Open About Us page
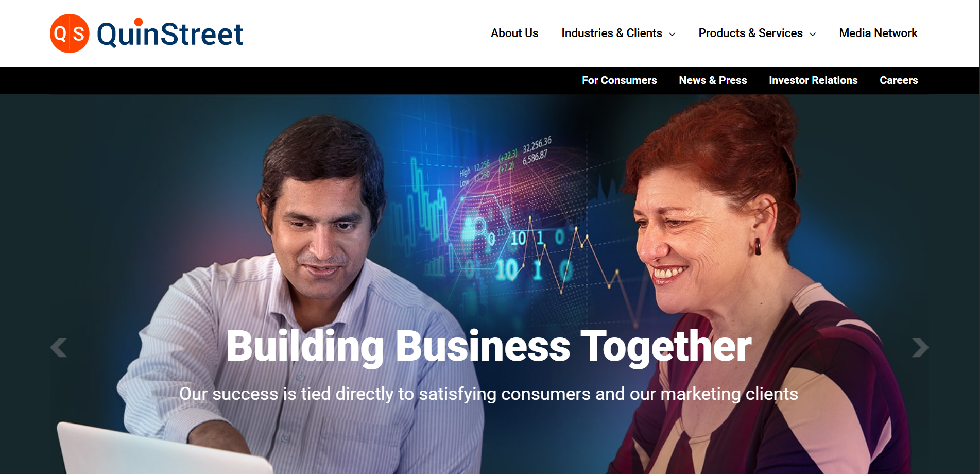 514,33
